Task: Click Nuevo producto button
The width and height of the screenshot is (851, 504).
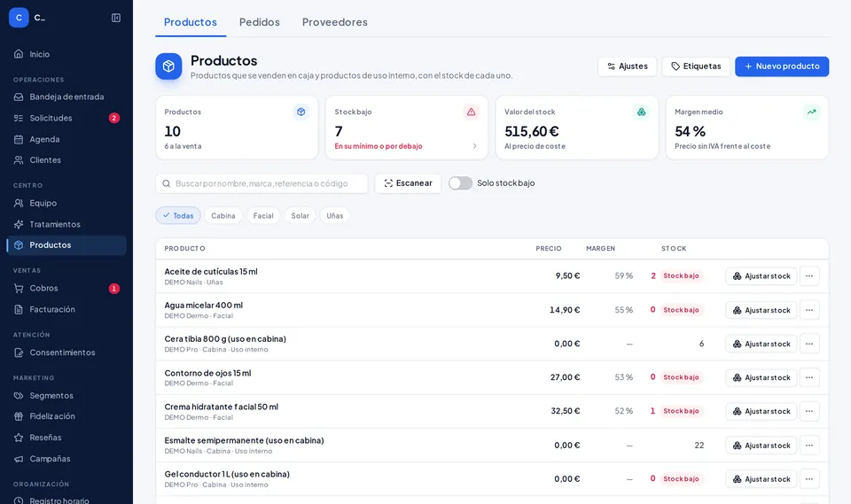Action: [x=782, y=66]
